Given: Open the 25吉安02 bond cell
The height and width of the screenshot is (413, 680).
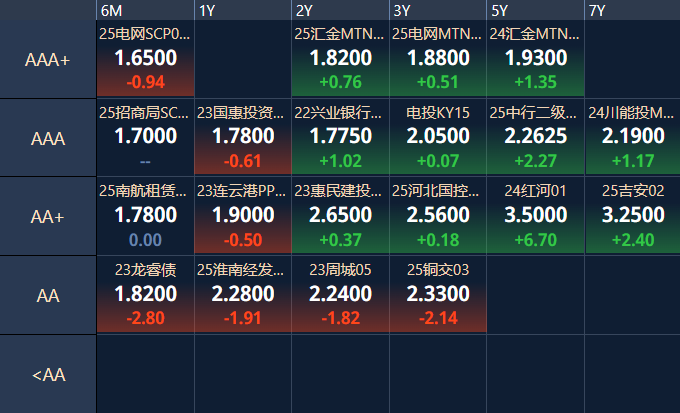Looking at the screenshot, I should (632, 216).
